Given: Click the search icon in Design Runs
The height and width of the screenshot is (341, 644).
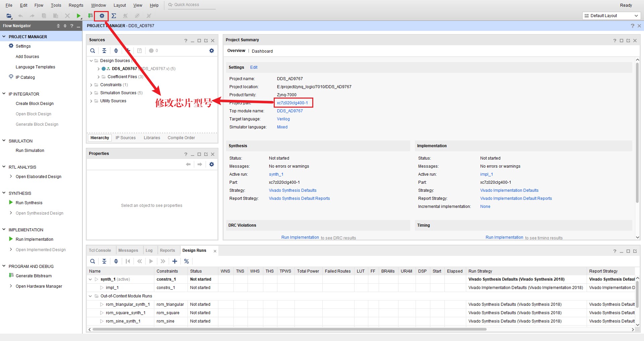Looking at the screenshot, I should pyautogui.click(x=93, y=261).
